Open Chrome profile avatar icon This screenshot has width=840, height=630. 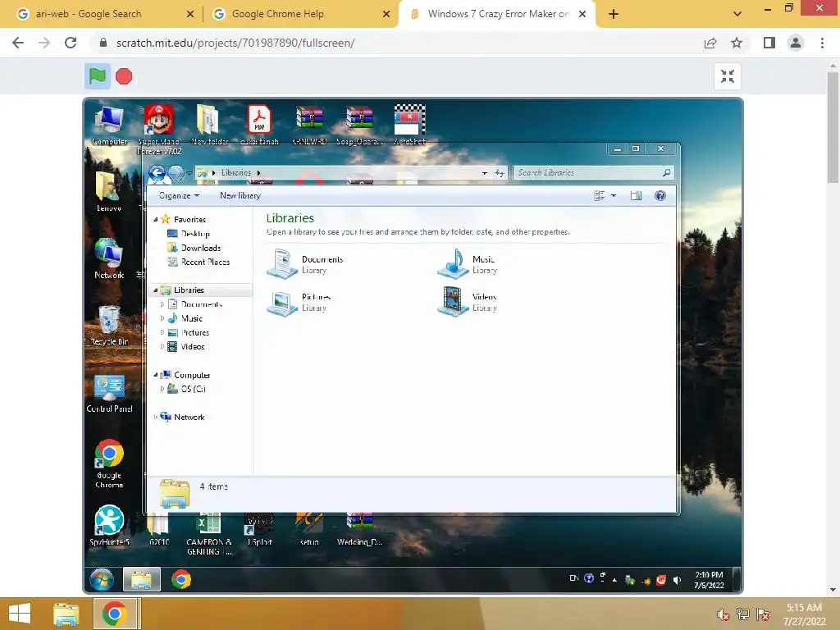tap(796, 43)
